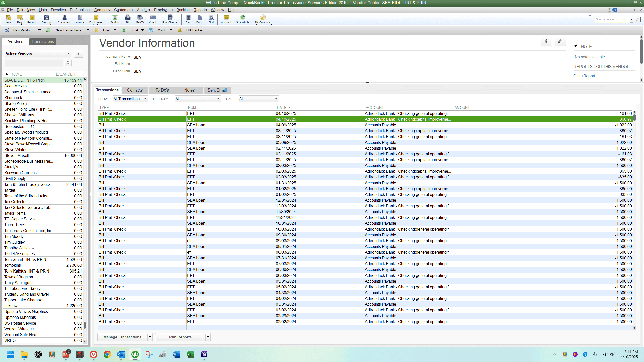Expand the Manage Transactions dropdown arrow
The image size is (644, 362).
[x=150, y=337]
